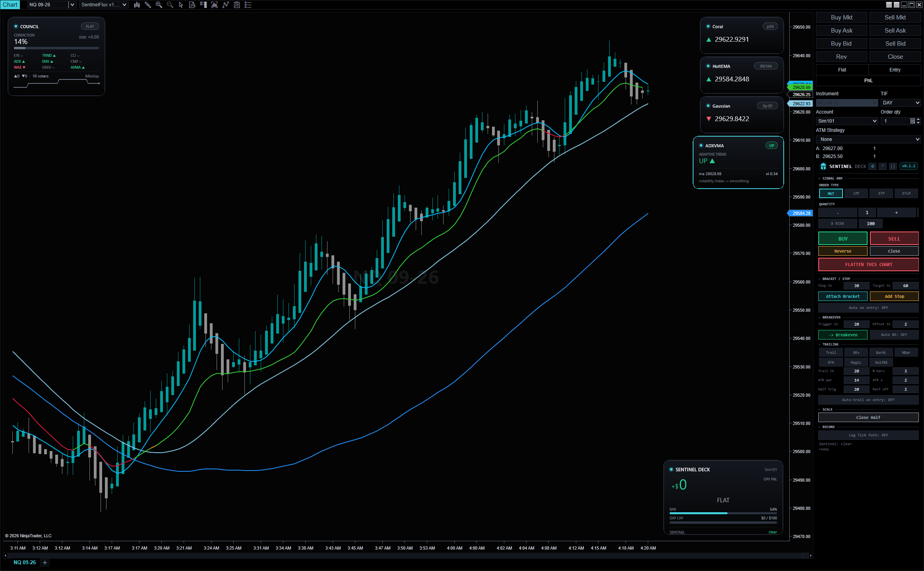Select the drawing tools pencil icon
This screenshot has height=571, width=924.
point(148,5)
